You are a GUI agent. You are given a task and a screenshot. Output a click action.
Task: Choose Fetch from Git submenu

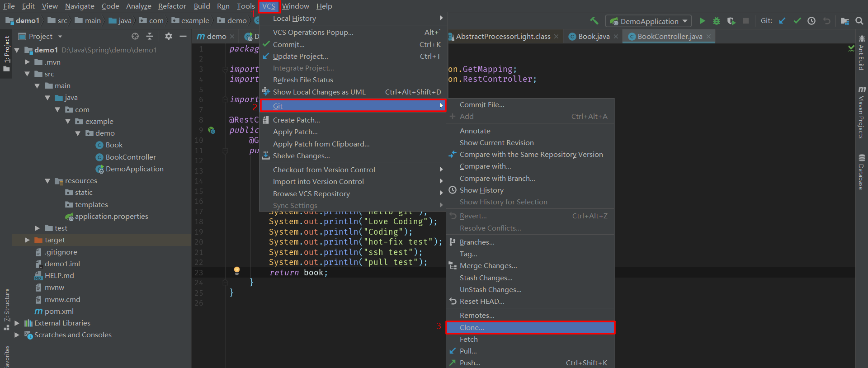(x=530, y=339)
